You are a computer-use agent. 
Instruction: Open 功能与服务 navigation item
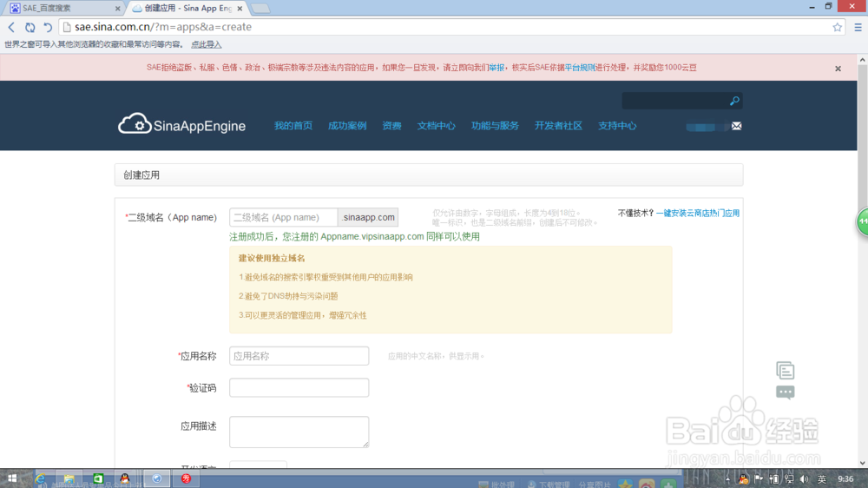495,126
